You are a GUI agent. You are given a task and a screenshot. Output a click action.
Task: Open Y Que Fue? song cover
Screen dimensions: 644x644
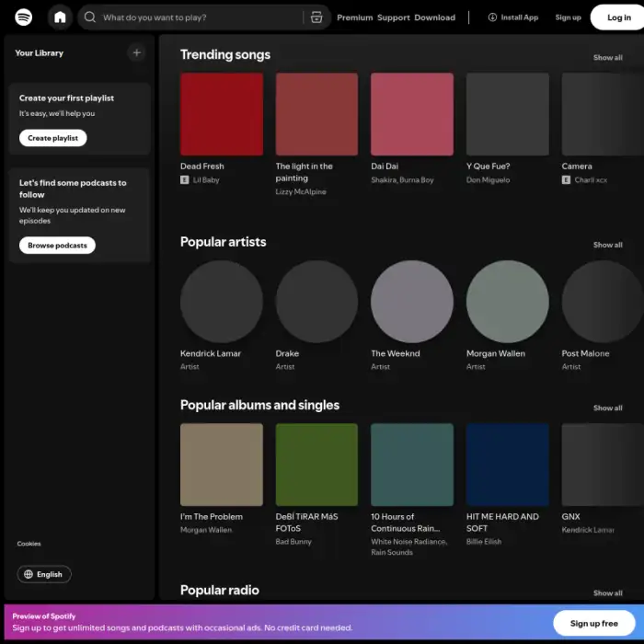tap(507, 114)
